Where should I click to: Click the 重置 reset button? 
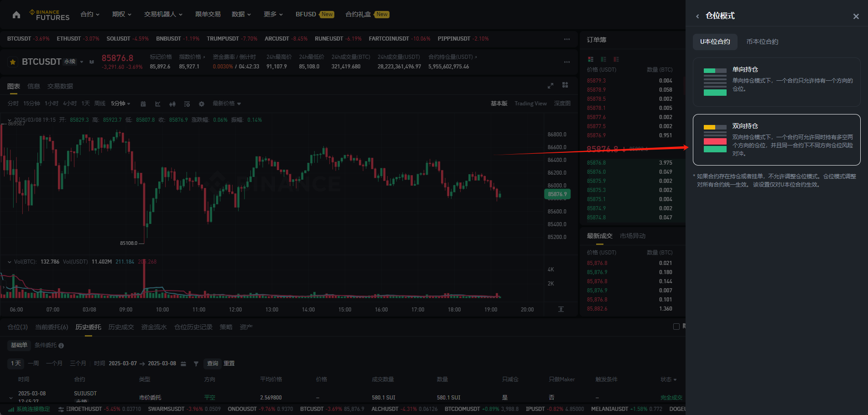click(229, 363)
